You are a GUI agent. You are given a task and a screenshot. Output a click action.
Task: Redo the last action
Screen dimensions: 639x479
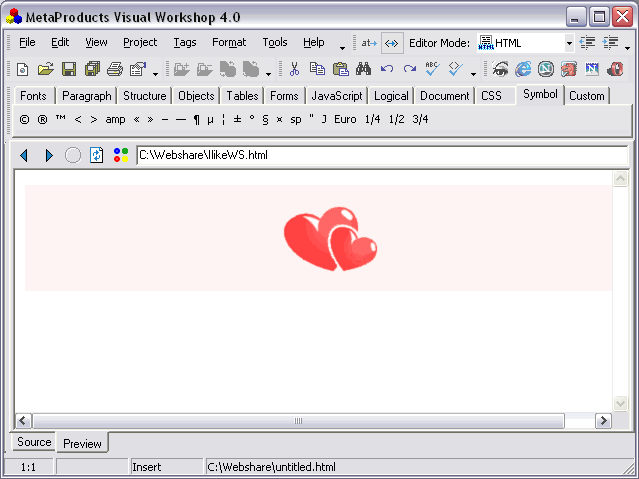pos(410,69)
